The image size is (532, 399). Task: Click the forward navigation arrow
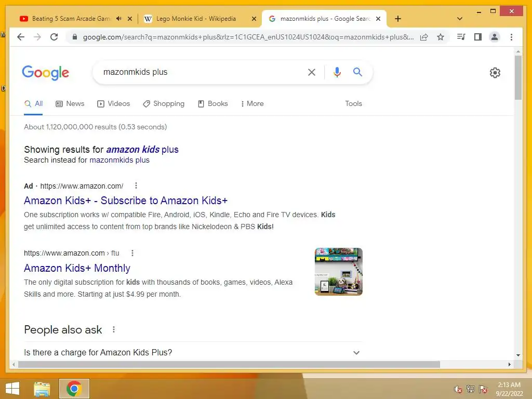(x=37, y=37)
